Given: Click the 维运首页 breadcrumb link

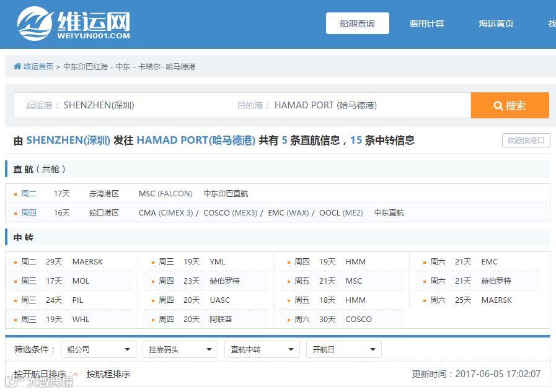Looking at the screenshot, I should pyautogui.click(x=38, y=67).
